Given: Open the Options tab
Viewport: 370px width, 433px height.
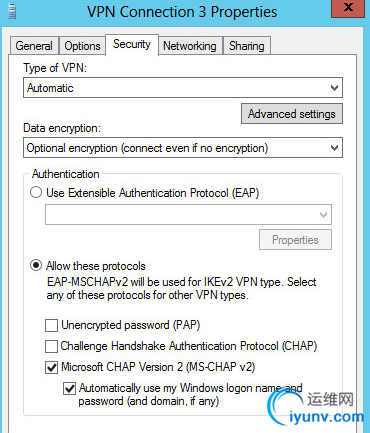Looking at the screenshot, I should tap(82, 46).
